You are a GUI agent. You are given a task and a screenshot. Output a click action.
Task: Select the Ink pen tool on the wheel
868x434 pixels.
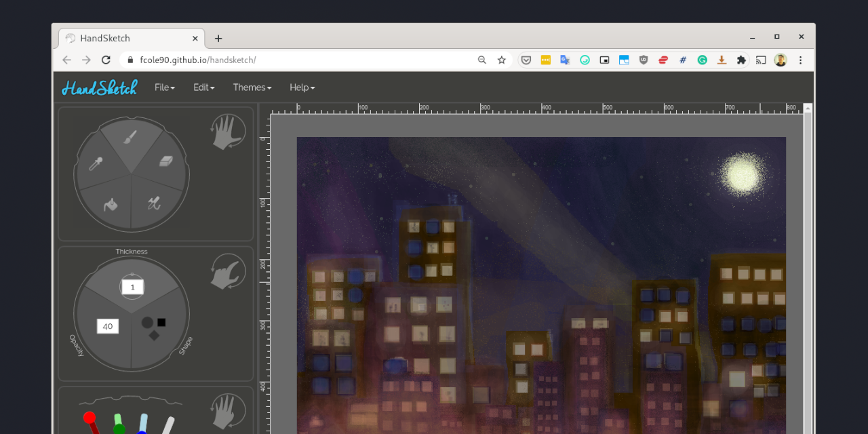[155, 202]
